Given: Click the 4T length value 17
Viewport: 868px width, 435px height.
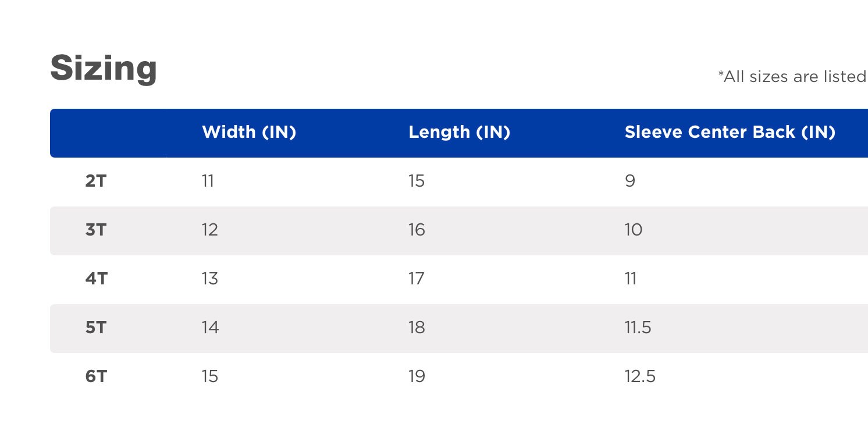Looking at the screenshot, I should point(417,279).
